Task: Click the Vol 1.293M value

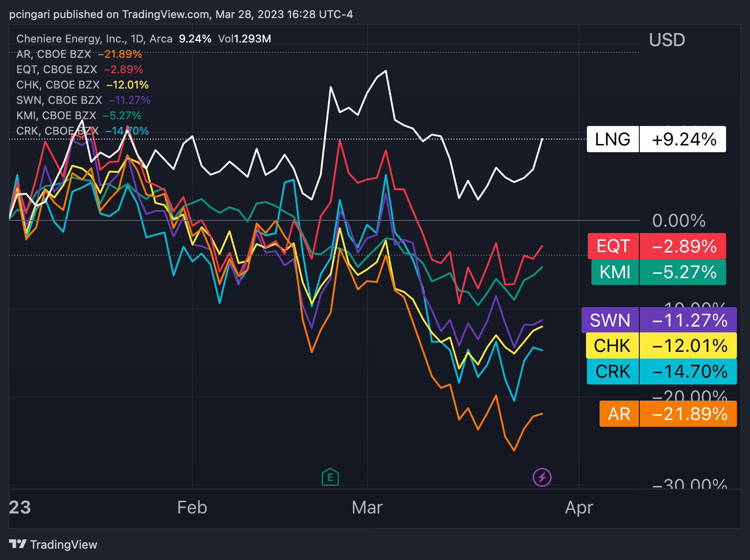Action: pyautogui.click(x=244, y=39)
